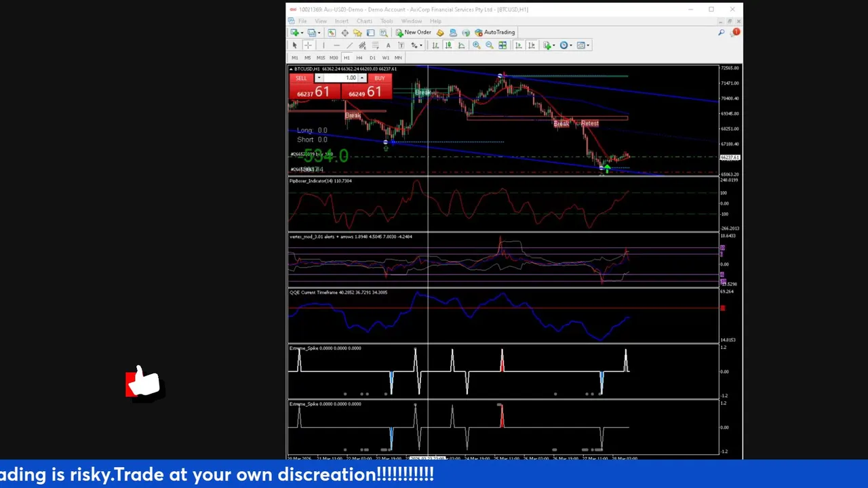Viewport: 868px width, 488px height.
Task: Switch to D1 timeframe
Action: (x=372, y=58)
